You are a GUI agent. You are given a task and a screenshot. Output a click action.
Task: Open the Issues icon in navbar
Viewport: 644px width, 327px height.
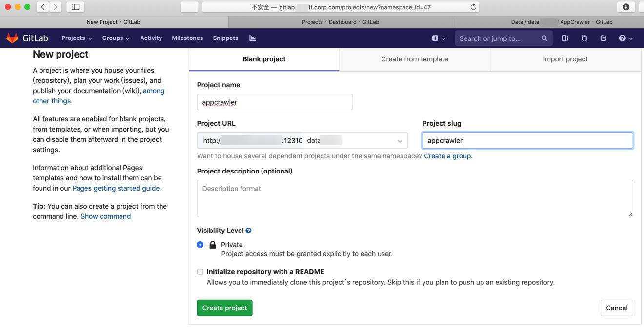point(565,38)
